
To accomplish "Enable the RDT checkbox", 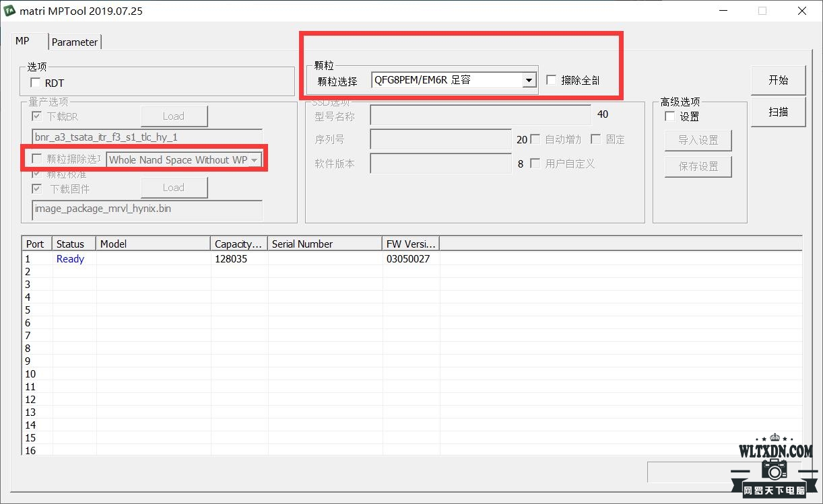I will click(36, 83).
